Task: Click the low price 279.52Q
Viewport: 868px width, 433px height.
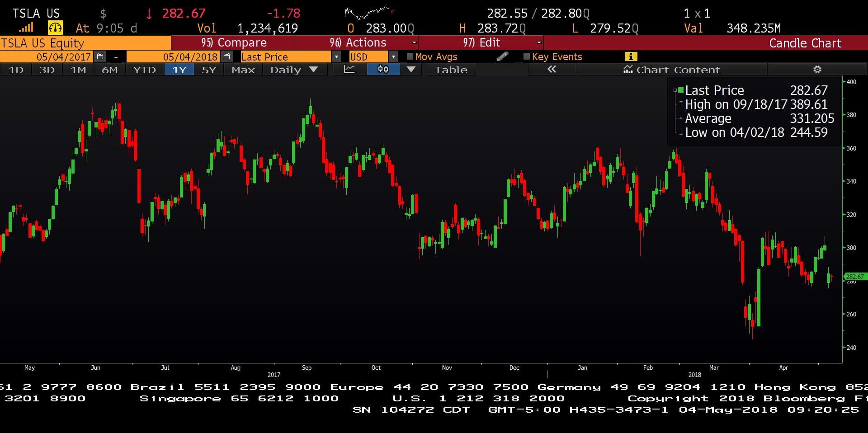Action: (x=614, y=28)
